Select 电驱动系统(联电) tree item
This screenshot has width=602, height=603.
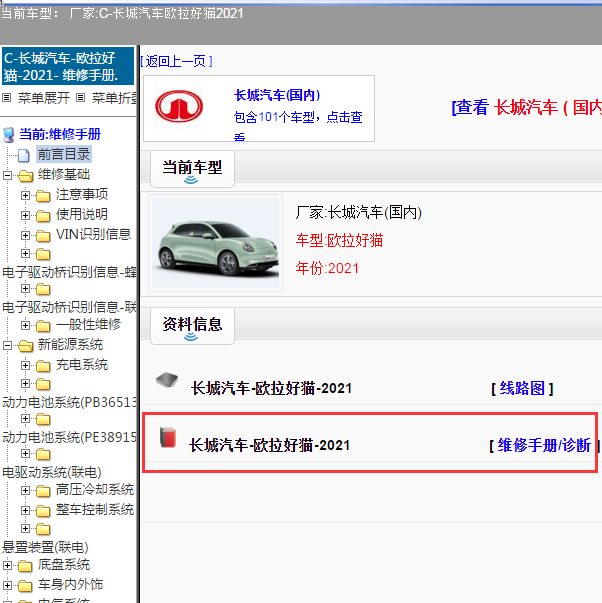[52, 473]
